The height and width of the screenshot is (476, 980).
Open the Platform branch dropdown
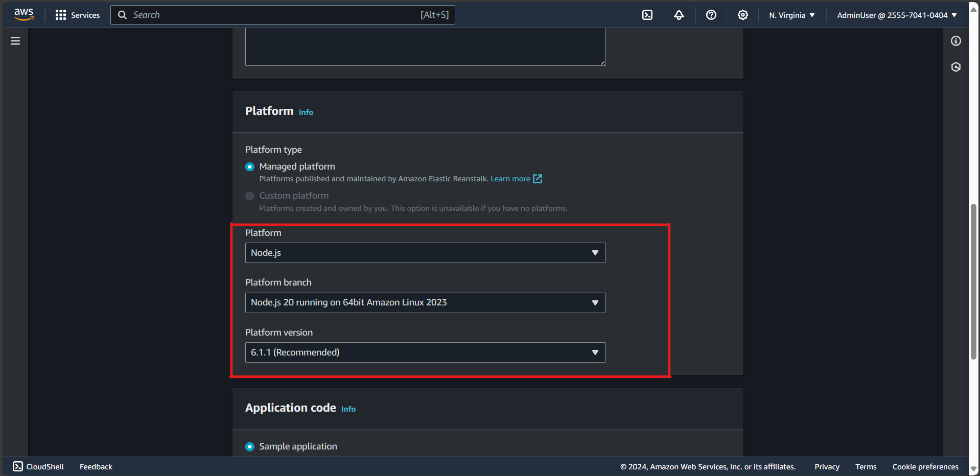click(426, 303)
